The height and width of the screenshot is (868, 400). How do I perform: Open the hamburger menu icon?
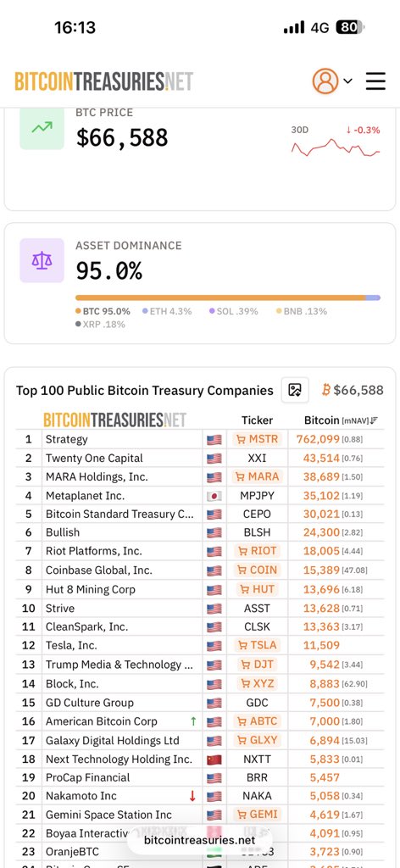pos(375,81)
